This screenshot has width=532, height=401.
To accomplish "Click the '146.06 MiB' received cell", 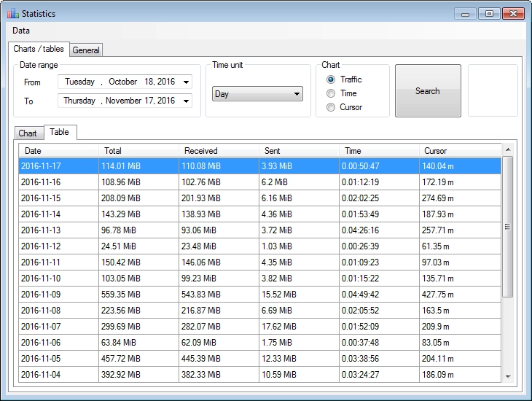I will (x=219, y=262).
